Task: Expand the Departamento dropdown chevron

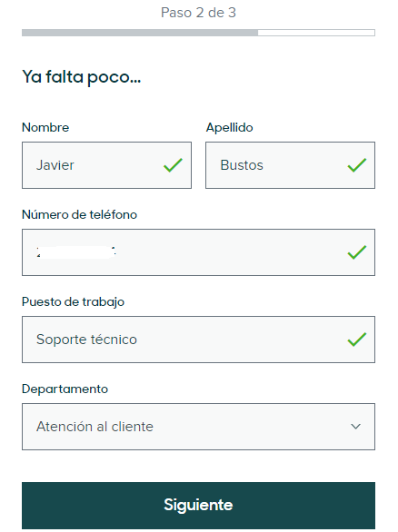Action: pyautogui.click(x=355, y=427)
